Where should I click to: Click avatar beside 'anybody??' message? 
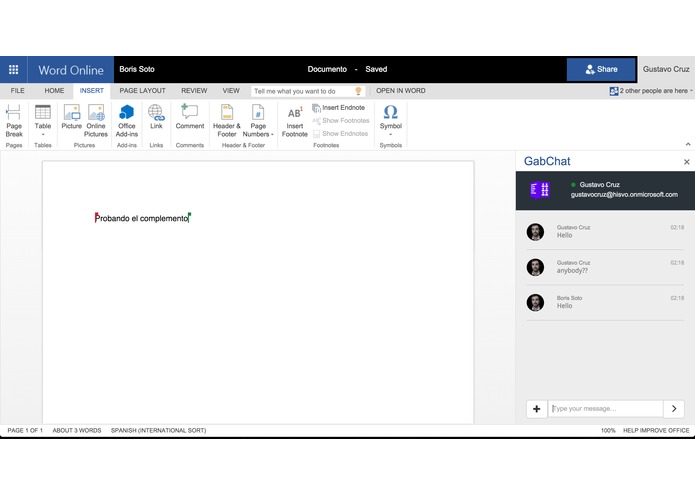(x=535, y=267)
